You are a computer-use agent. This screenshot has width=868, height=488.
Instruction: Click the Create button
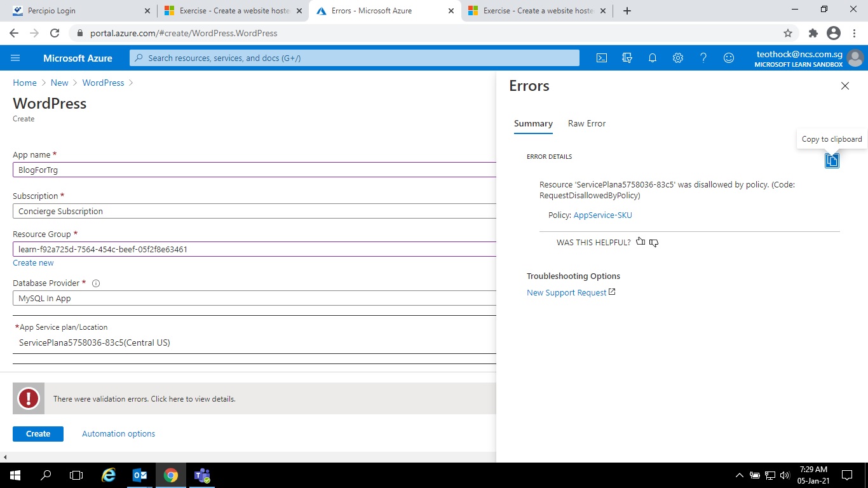[x=38, y=433]
